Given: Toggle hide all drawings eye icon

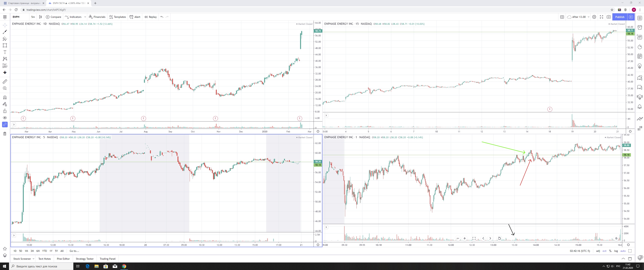Looking at the screenshot, I should [5, 118].
